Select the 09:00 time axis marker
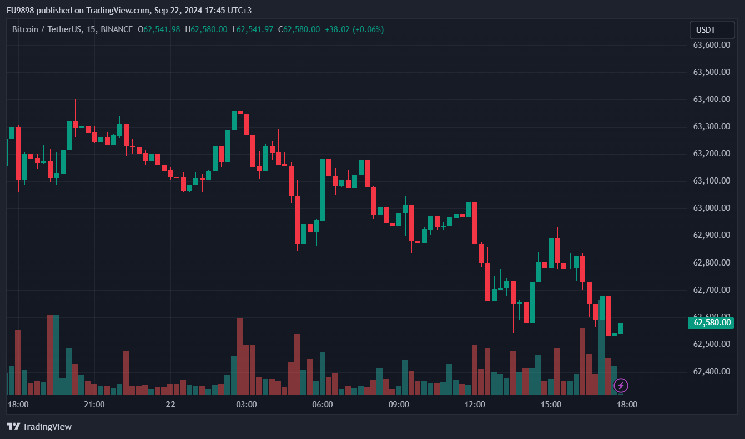 point(398,404)
